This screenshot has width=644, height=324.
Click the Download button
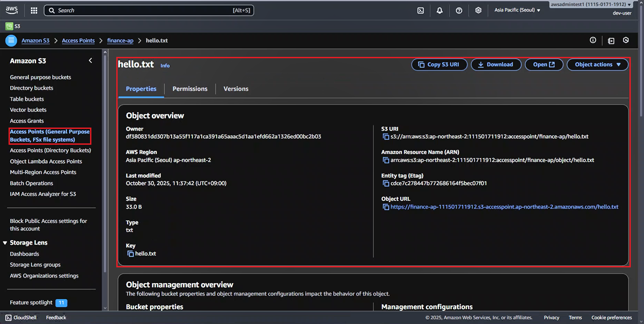(496, 64)
